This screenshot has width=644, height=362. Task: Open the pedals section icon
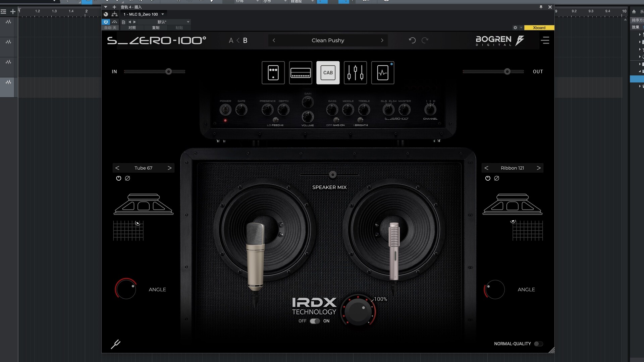pos(273,72)
